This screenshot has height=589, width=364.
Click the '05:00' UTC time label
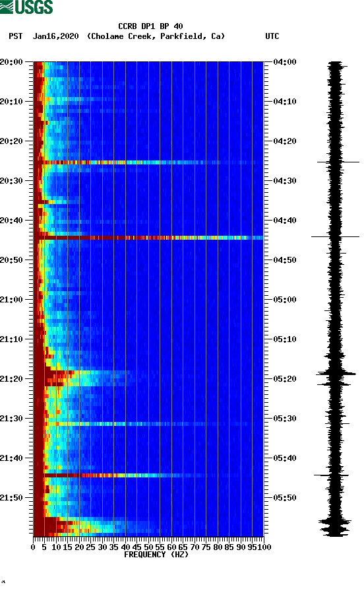[285, 300]
